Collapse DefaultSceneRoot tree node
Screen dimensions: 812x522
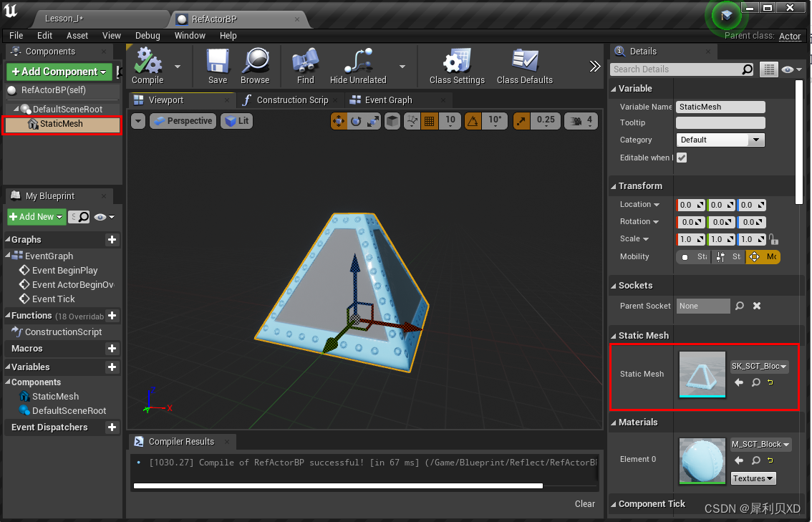coord(16,110)
